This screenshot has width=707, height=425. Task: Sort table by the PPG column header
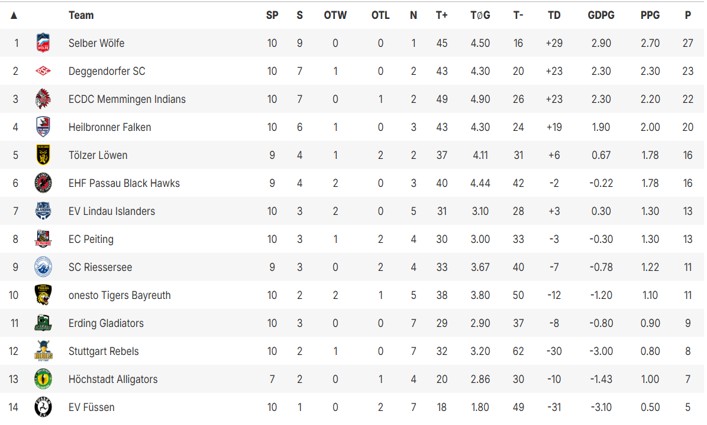click(x=650, y=15)
